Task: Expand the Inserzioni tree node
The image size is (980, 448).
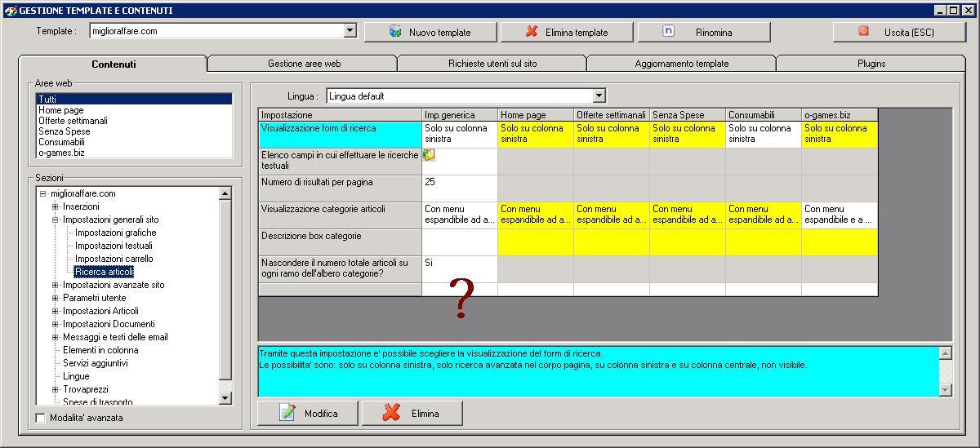Action: 55,206
